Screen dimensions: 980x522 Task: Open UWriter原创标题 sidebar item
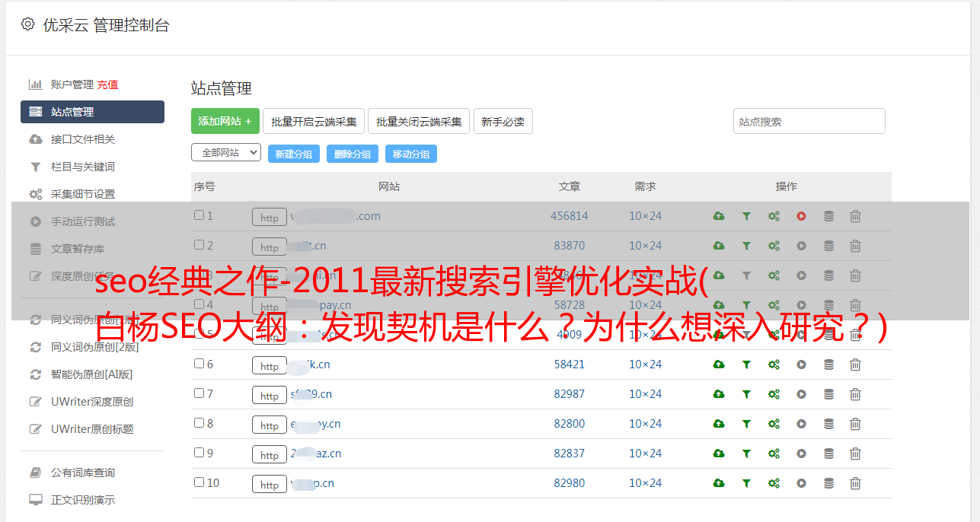(x=92, y=429)
